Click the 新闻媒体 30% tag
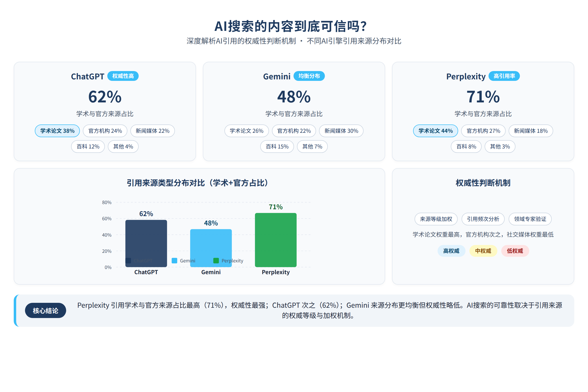Viewport: 588px width, 392px height. tap(341, 131)
